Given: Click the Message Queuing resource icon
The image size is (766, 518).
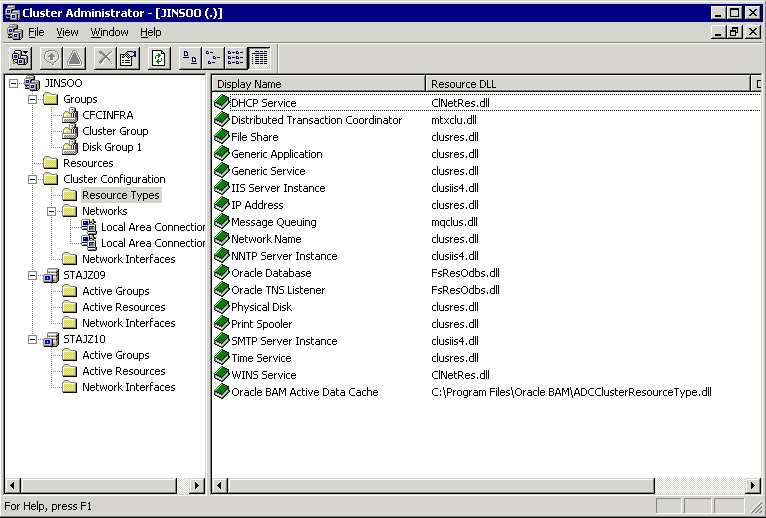Looking at the screenshot, I should [x=222, y=222].
